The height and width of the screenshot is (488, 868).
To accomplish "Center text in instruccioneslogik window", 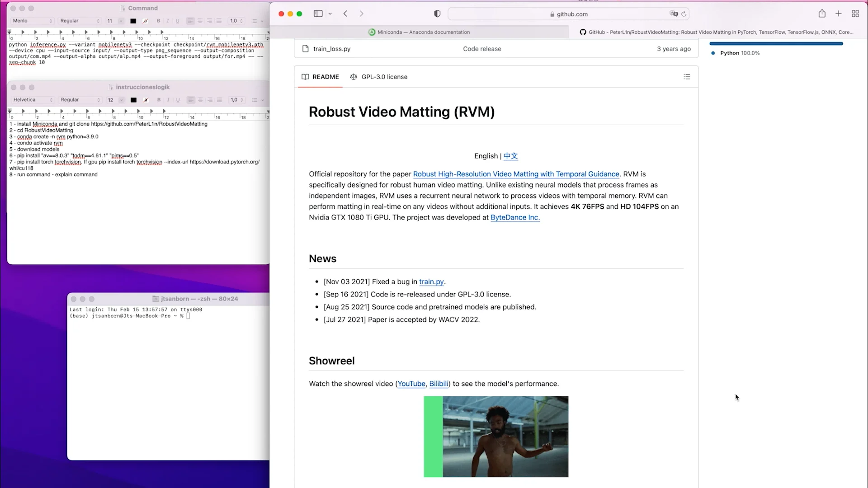I will point(200,100).
